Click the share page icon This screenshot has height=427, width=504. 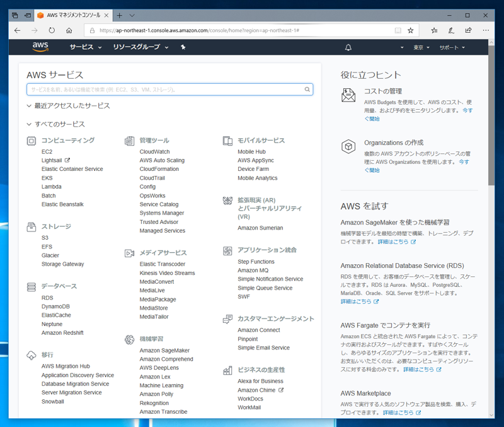tap(468, 30)
